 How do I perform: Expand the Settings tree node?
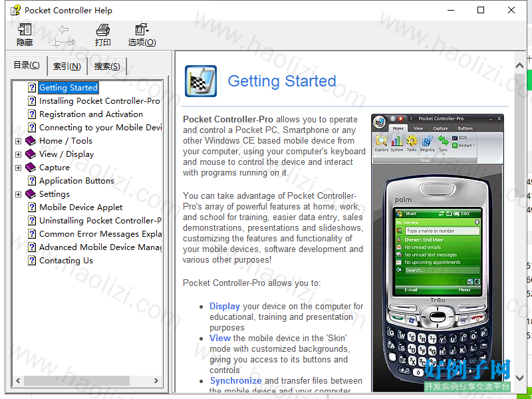tap(19, 194)
